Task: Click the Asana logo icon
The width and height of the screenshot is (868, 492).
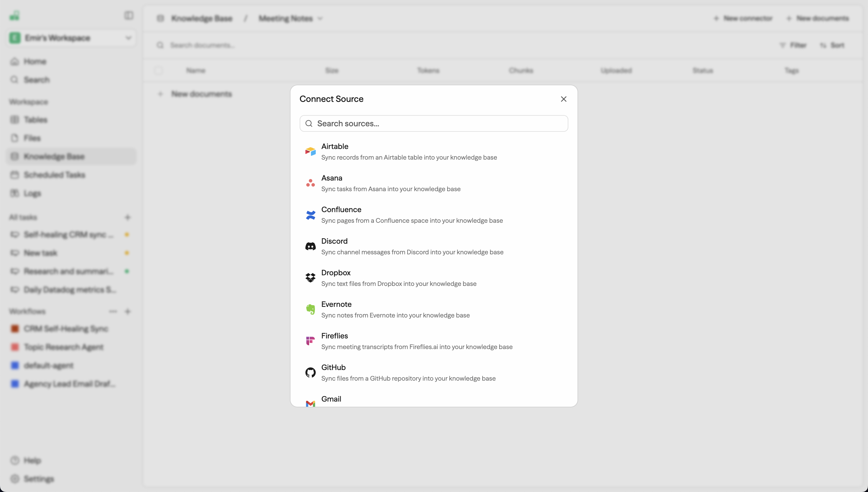Action: (310, 183)
